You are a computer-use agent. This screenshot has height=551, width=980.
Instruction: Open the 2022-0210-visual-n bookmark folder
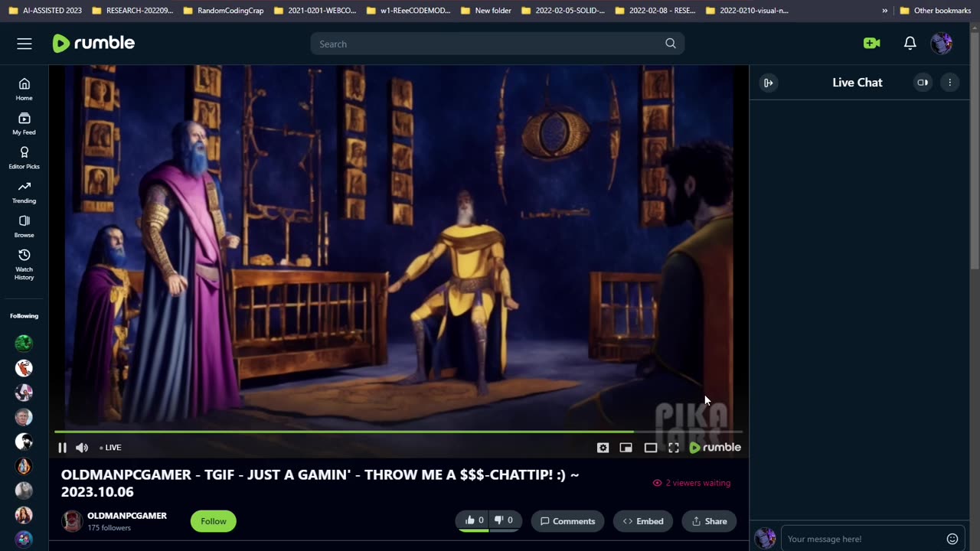[x=746, y=11]
